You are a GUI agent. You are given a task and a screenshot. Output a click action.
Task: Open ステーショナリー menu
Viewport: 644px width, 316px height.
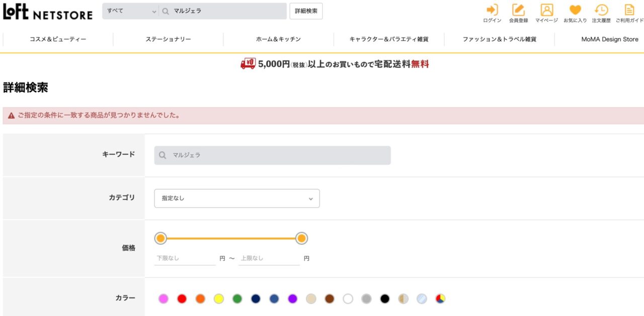click(x=169, y=39)
